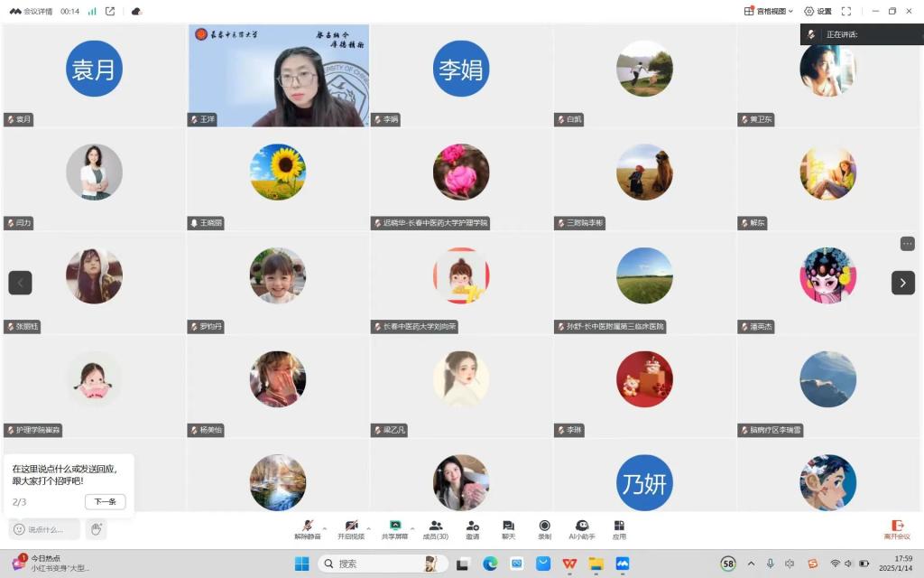Open meeting details (会议详情)

point(31,11)
